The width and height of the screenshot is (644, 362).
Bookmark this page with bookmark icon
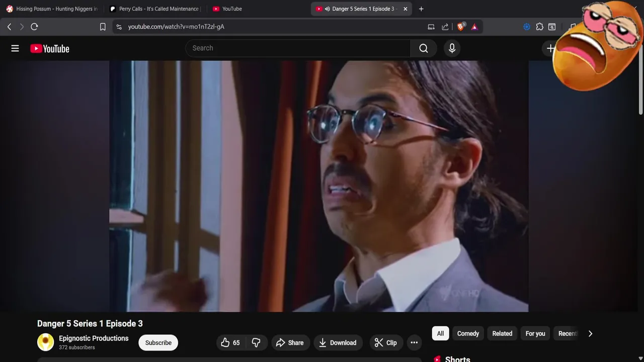coord(103,27)
